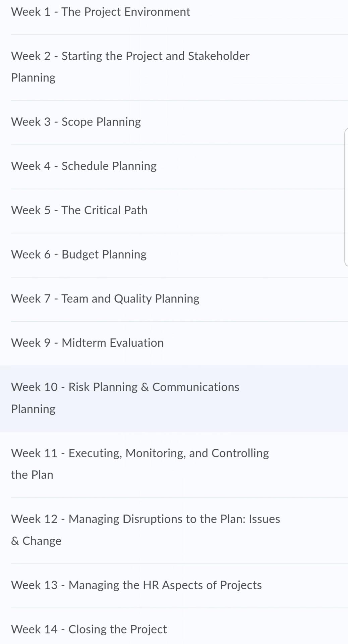Open Week 13 - Managing the HR Aspects
This screenshot has height=644, width=348.
tap(137, 585)
